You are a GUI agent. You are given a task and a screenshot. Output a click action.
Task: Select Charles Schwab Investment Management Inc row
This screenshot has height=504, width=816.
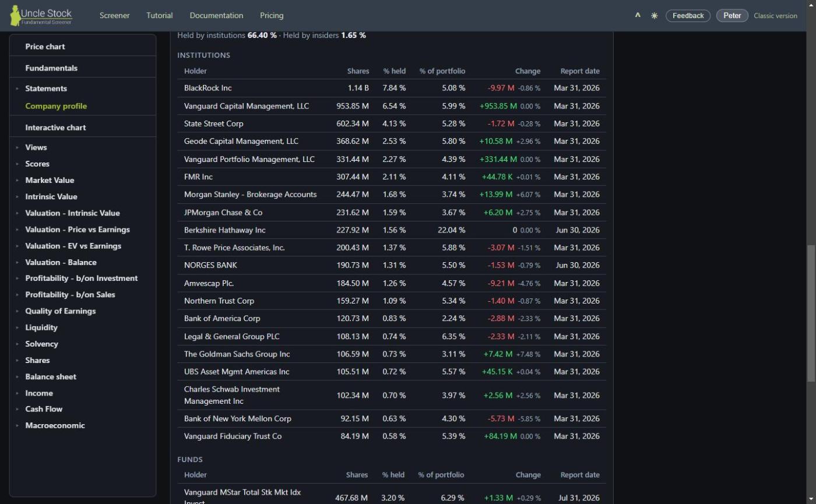coord(392,395)
